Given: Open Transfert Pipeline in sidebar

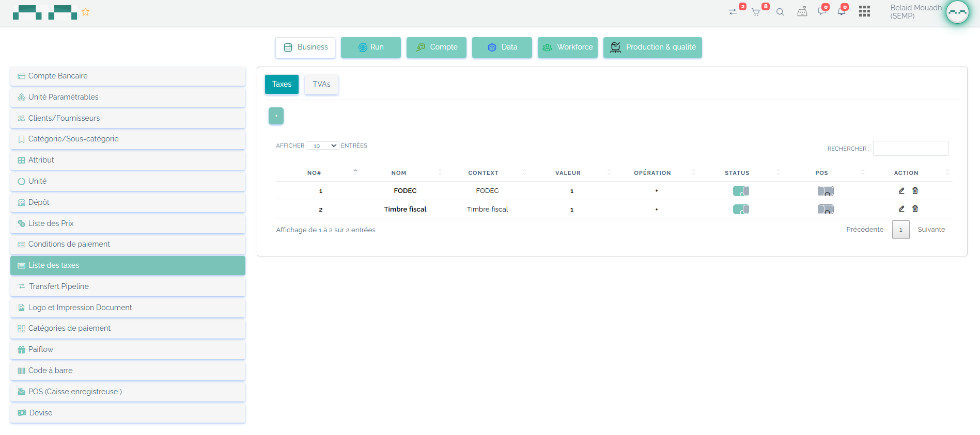Looking at the screenshot, I should 128,286.
